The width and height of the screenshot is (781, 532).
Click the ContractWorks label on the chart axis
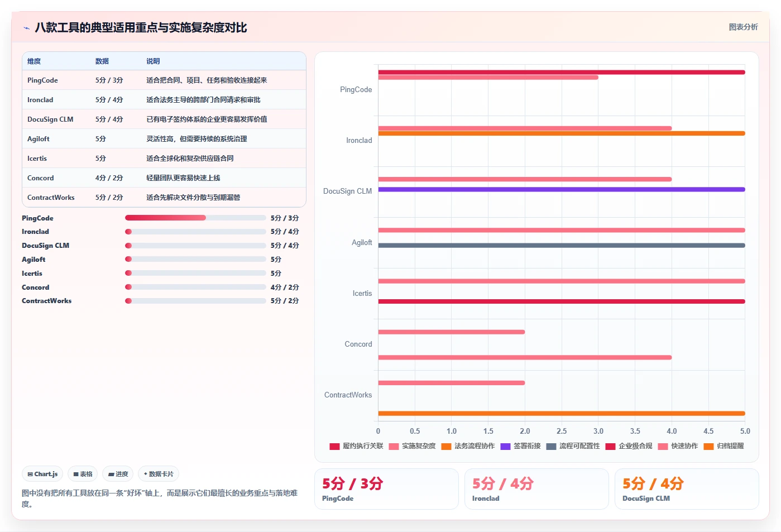tap(348, 395)
